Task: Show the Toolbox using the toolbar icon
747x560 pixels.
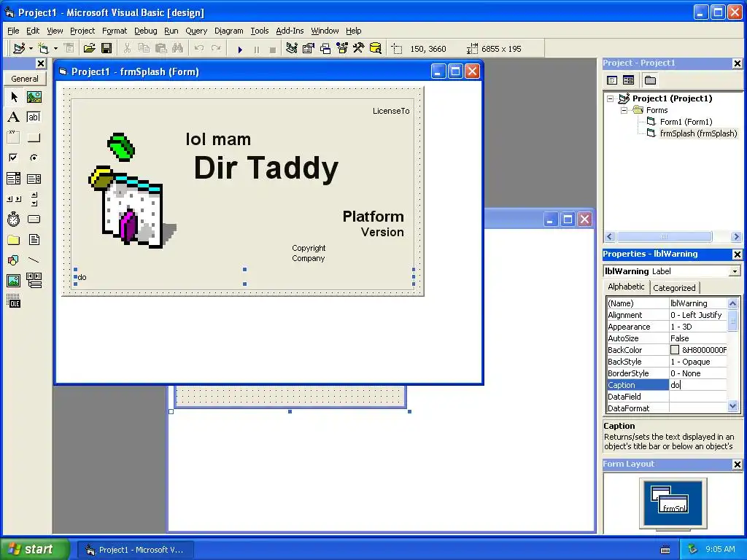Action: 359,49
